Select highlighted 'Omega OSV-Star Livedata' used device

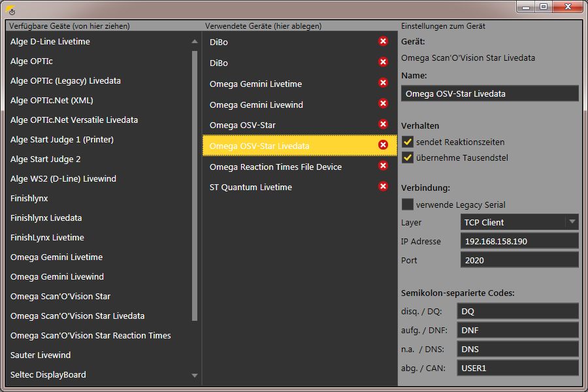300,146
